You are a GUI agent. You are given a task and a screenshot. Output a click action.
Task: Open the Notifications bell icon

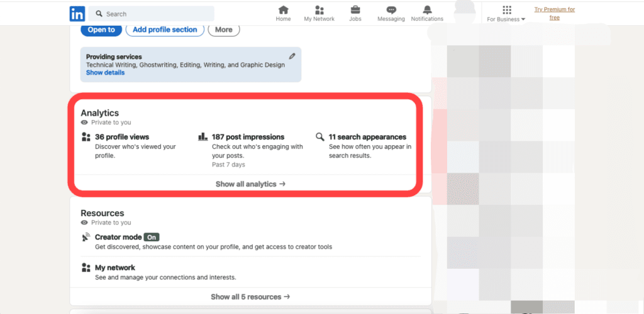click(427, 10)
